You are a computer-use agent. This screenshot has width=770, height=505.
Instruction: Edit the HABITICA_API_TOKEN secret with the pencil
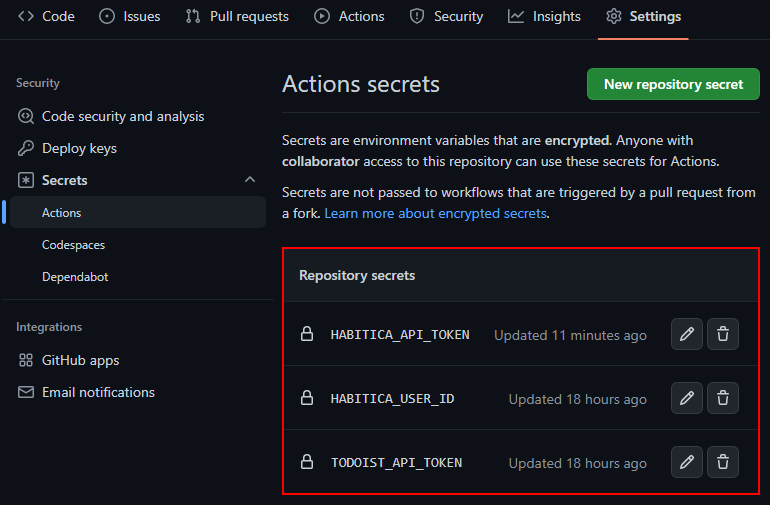click(x=687, y=334)
